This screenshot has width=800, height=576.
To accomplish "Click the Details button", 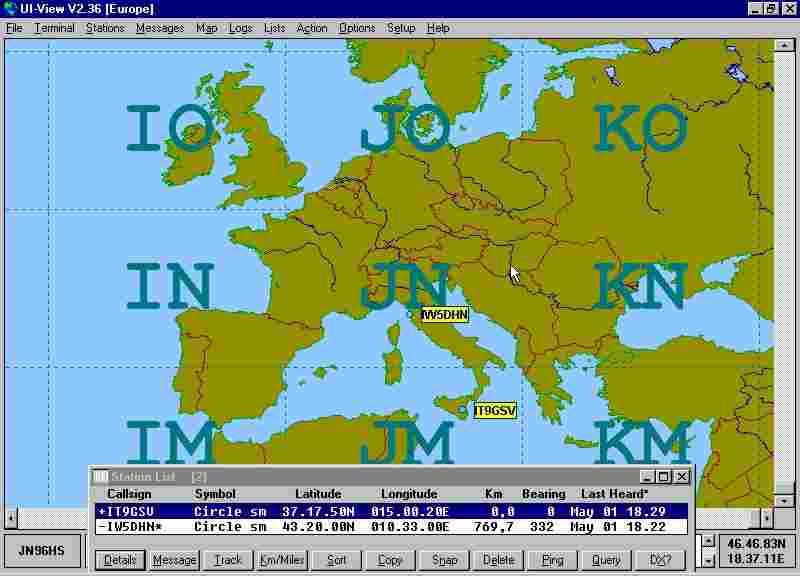I will [120, 560].
